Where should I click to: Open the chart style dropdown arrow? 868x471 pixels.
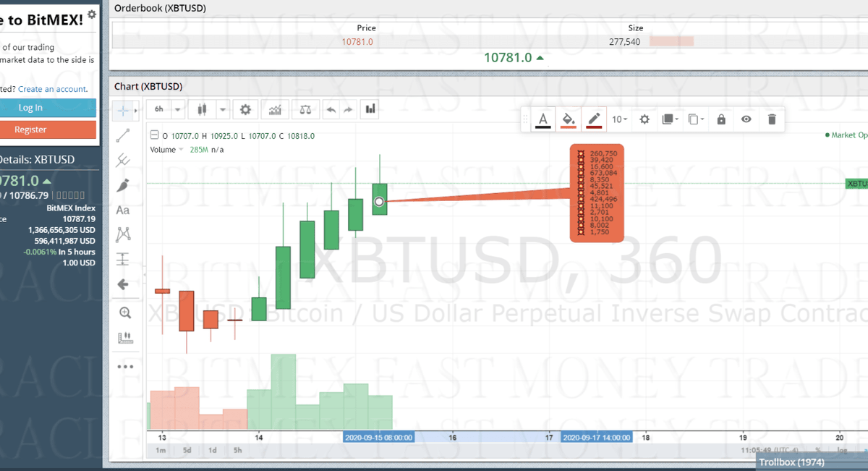pyautogui.click(x=222, y=109)
